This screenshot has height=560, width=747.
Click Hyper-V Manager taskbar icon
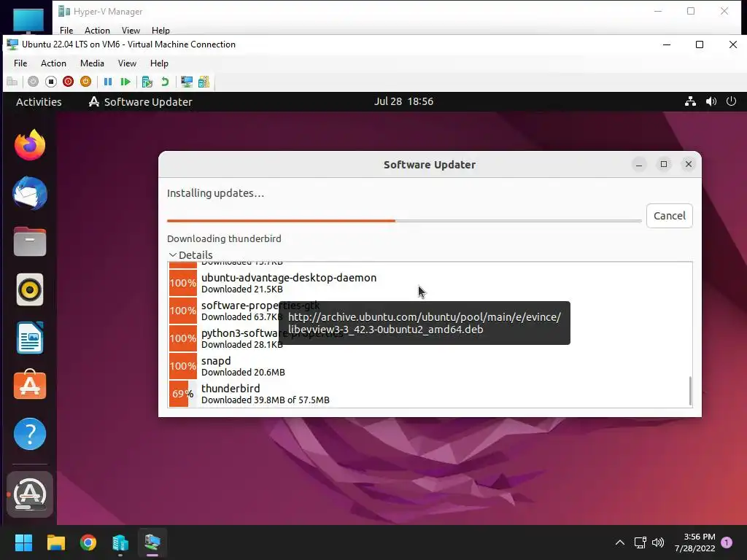(120, 542)
